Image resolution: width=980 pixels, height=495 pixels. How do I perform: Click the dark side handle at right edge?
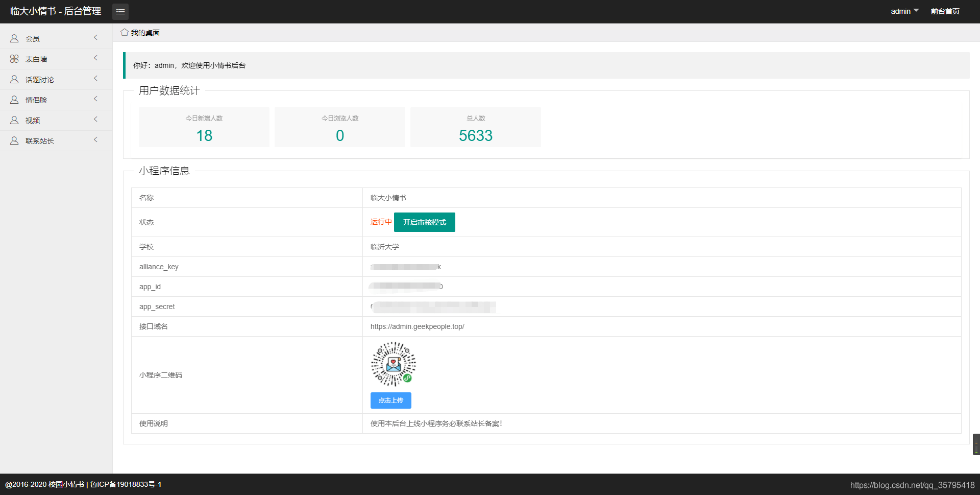(x=976, y=444)
